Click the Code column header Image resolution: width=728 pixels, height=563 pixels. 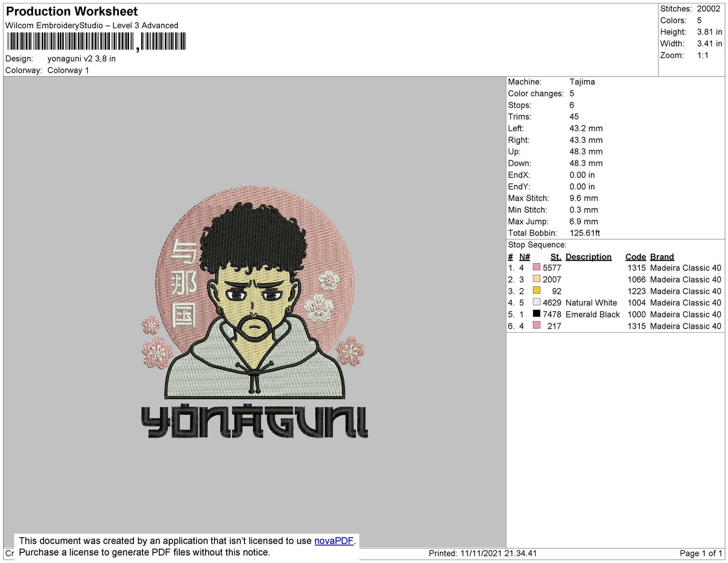click(x=635, y=257)
